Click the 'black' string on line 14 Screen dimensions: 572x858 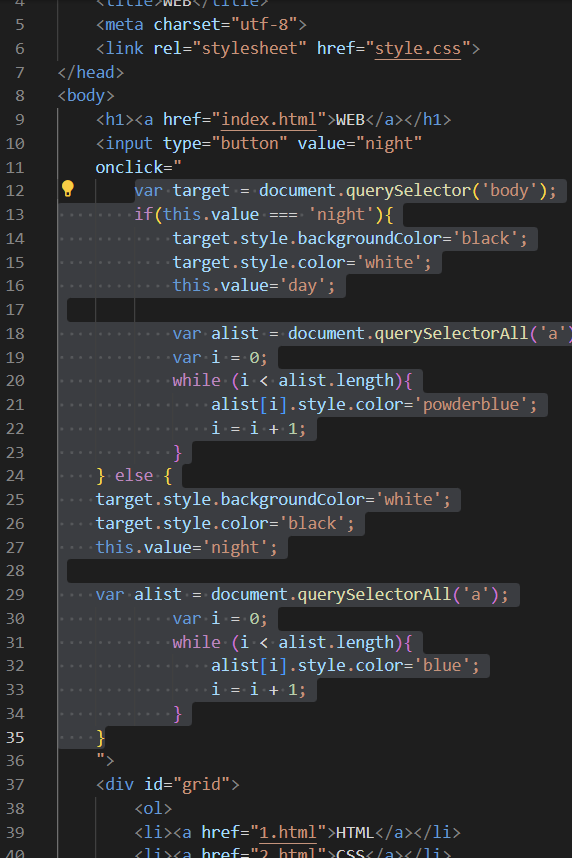485,239
